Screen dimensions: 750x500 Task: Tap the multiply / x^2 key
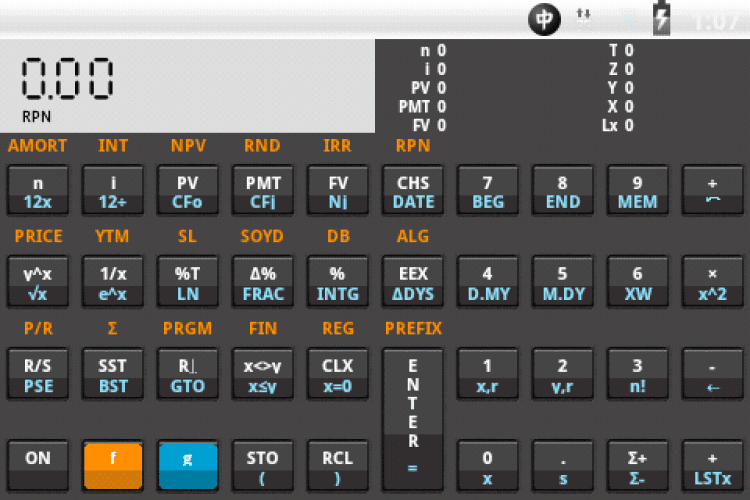[713, 282]
